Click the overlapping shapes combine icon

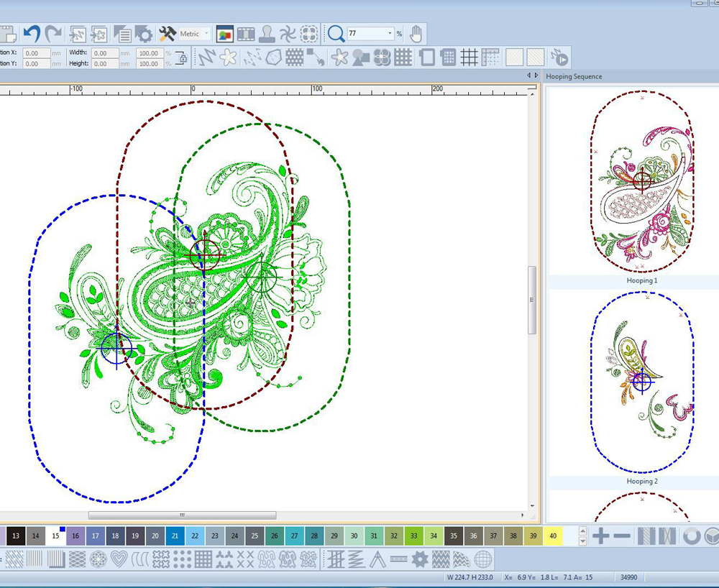(361, 58)
